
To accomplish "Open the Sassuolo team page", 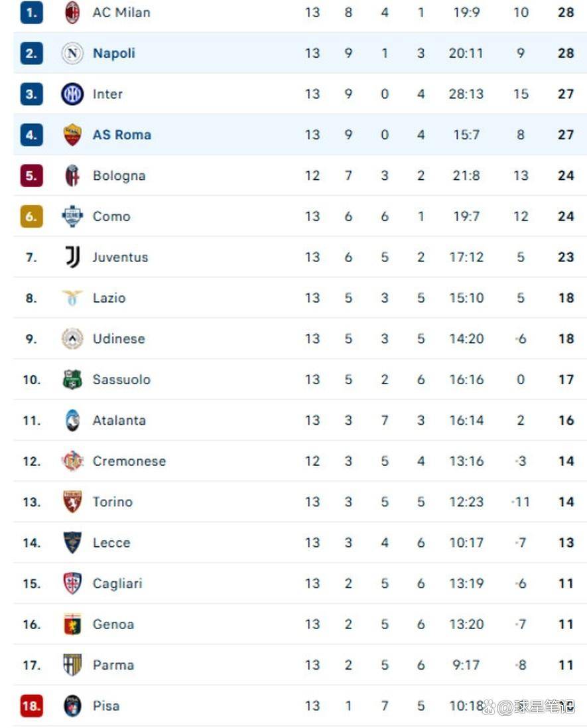I will pos(121,380).
